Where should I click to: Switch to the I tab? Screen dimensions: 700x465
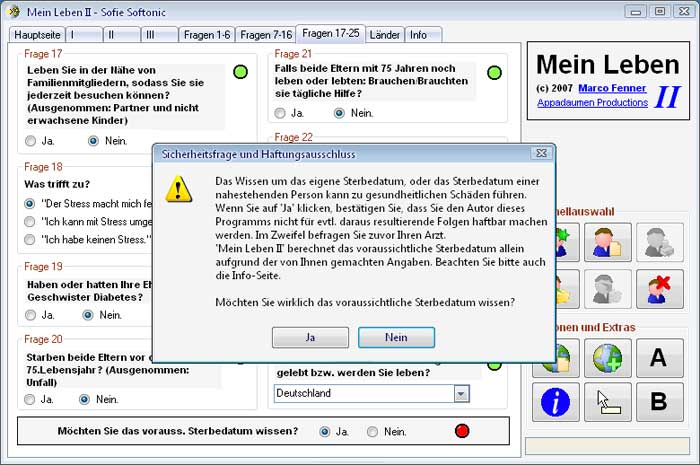[x=84, y=35]
